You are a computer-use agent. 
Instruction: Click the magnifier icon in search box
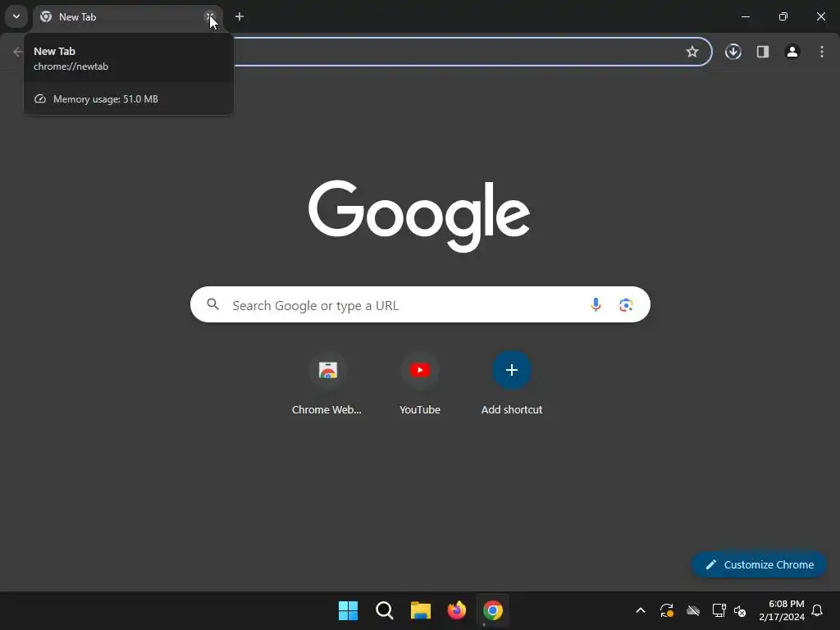(x=213, y=305)
